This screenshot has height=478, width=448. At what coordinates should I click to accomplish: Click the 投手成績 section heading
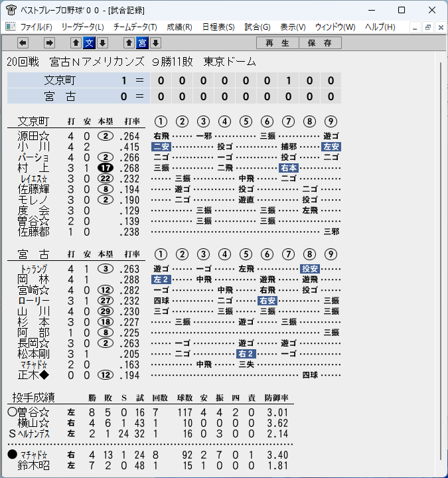pyautogui.click(x=34, y=398)
